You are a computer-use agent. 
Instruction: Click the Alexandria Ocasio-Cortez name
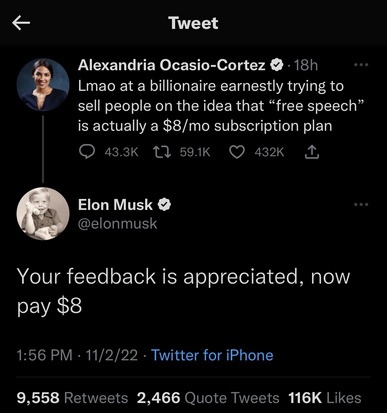pos(172,65)
